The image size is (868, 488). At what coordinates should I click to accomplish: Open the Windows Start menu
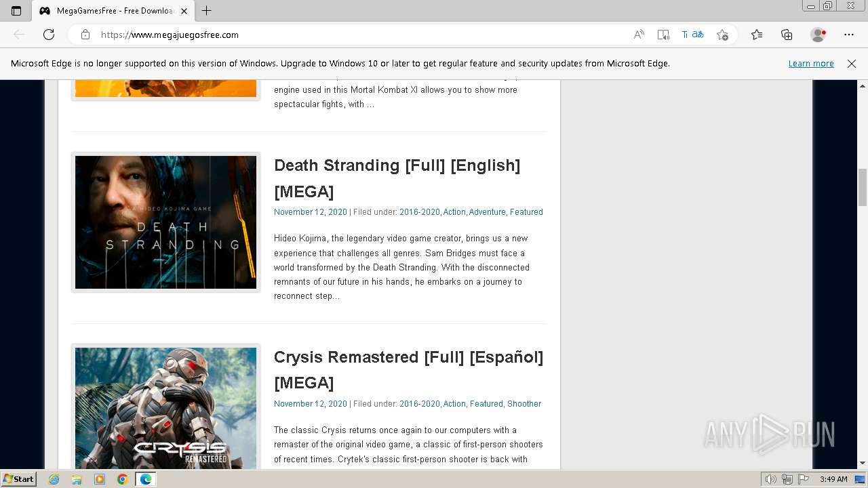[x=19, y=479]
